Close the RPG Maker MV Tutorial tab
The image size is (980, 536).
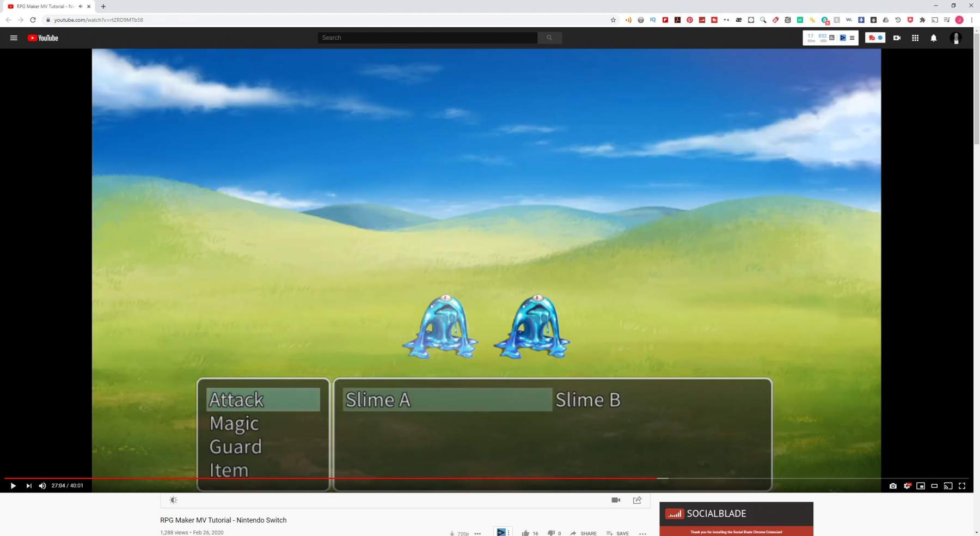tap(89, 7)
